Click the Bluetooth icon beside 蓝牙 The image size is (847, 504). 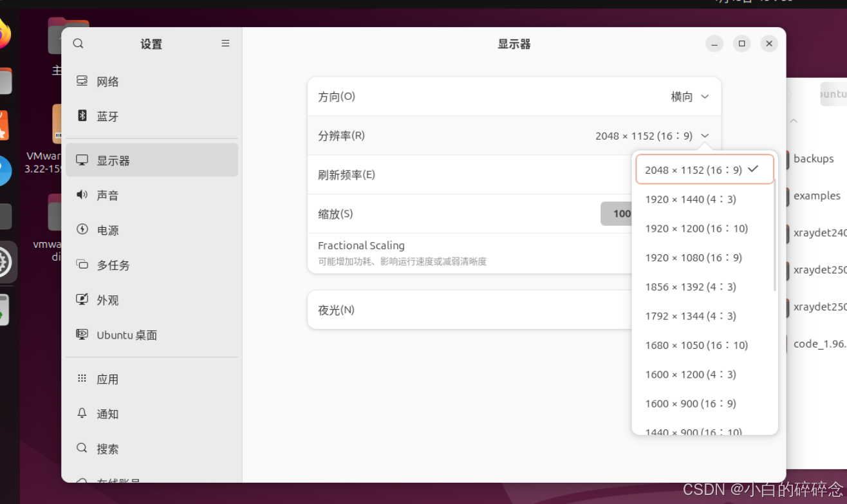point(82,115)
